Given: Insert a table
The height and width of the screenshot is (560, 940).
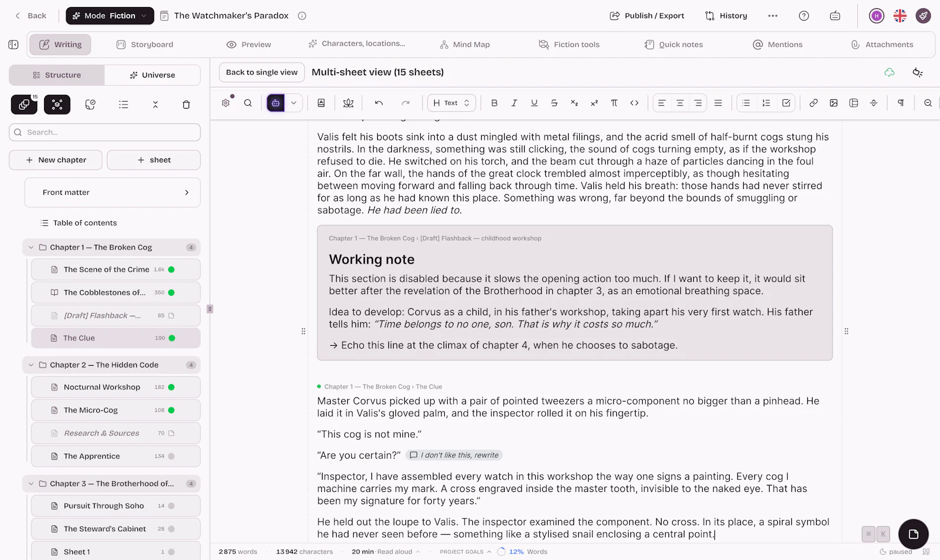Looking at the screenshot, I should 854,103.
